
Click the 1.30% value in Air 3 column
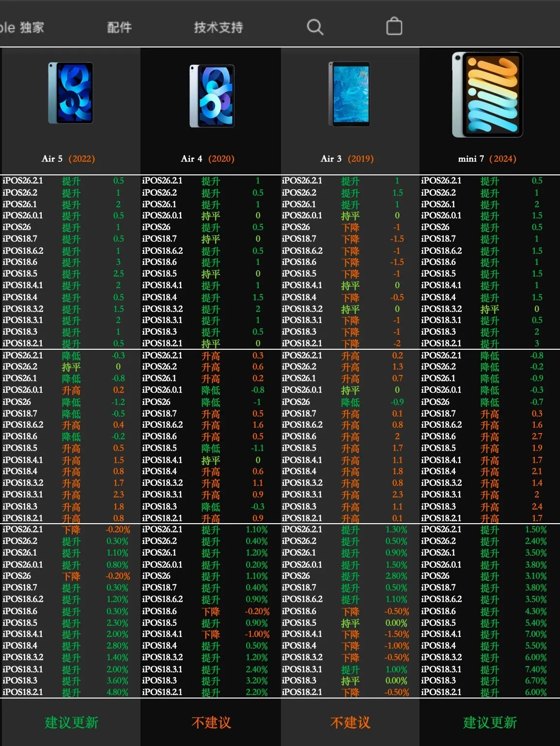click(x=396, y=530)
